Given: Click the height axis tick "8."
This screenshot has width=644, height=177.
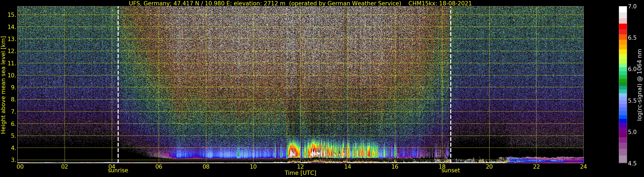Looking at the screenshot, I should [x=13, y=100].
